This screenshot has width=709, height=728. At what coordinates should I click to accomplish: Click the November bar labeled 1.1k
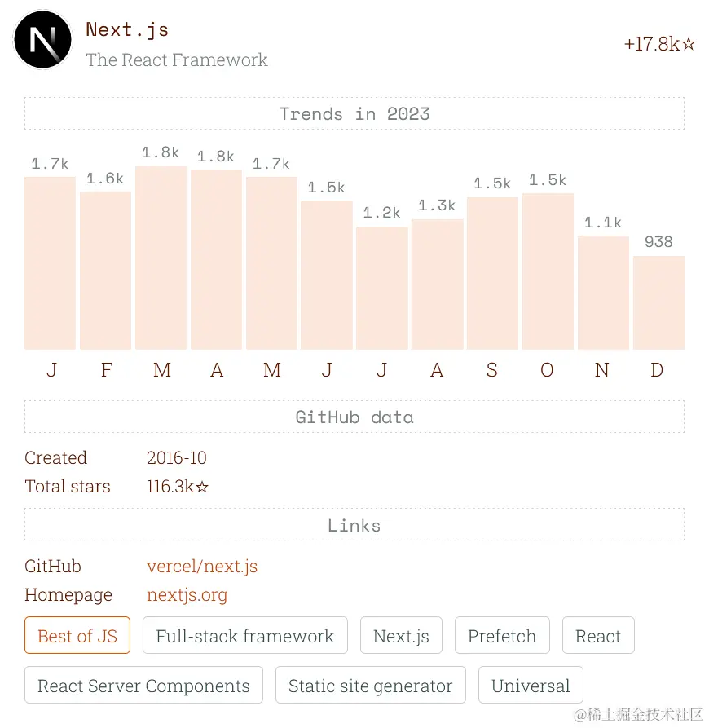pos(603,293)
